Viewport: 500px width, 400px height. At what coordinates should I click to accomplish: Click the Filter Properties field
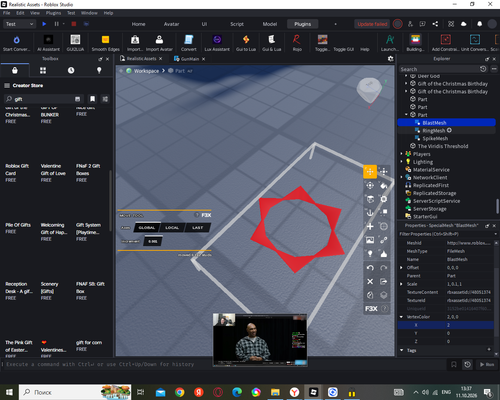[x=447, y=234]
